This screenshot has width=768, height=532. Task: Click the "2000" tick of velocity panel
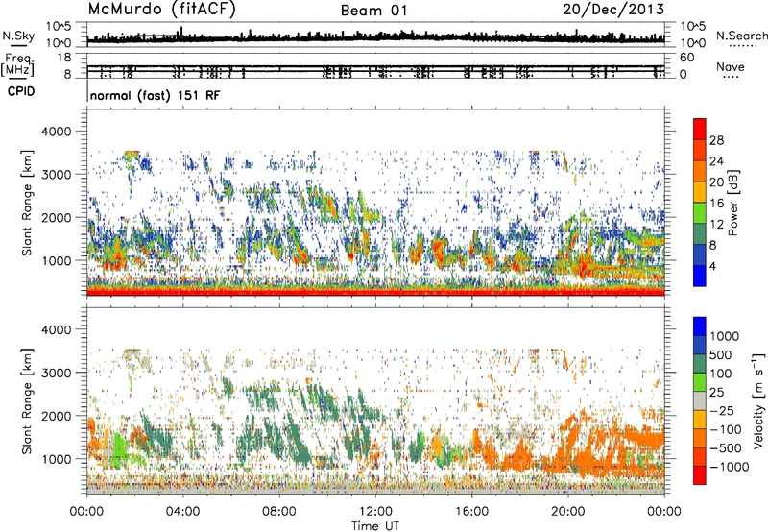point(59,416)
